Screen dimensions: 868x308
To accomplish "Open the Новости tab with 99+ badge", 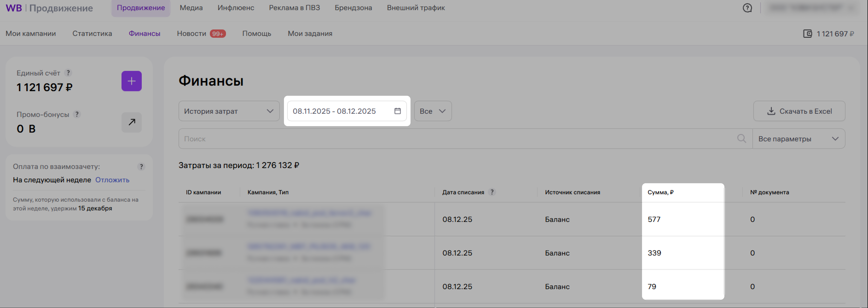I will click(x=201, y=33).
